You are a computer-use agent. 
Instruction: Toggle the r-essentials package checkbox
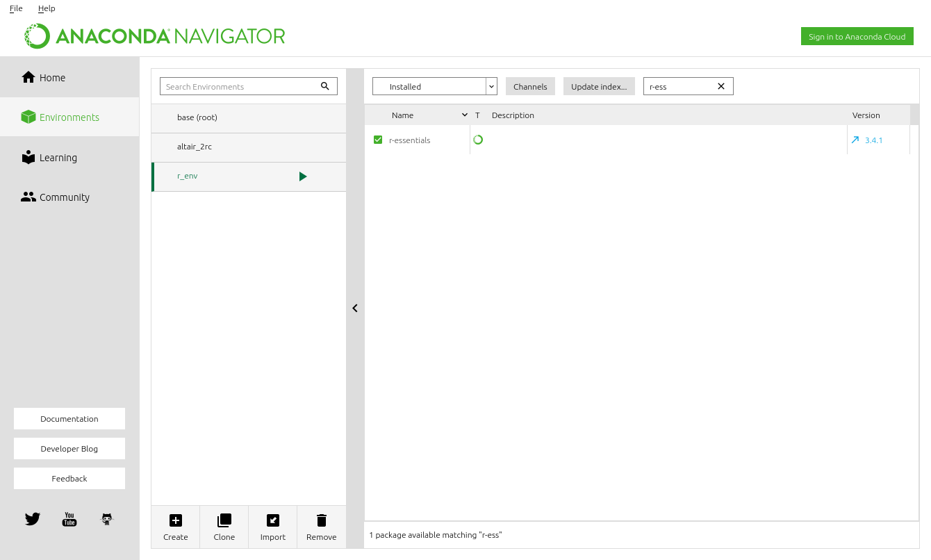378,140
